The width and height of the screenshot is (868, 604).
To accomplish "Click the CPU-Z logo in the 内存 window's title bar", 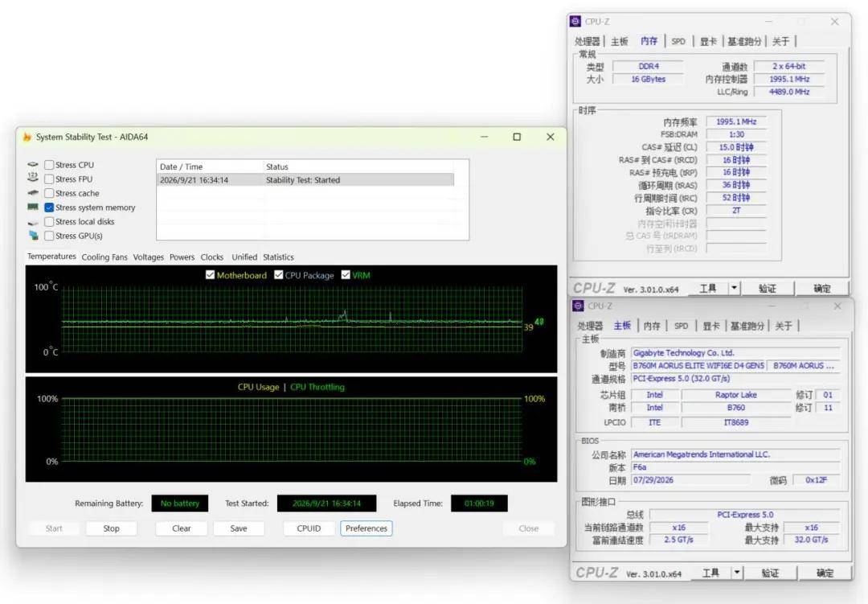I will 575,22.
